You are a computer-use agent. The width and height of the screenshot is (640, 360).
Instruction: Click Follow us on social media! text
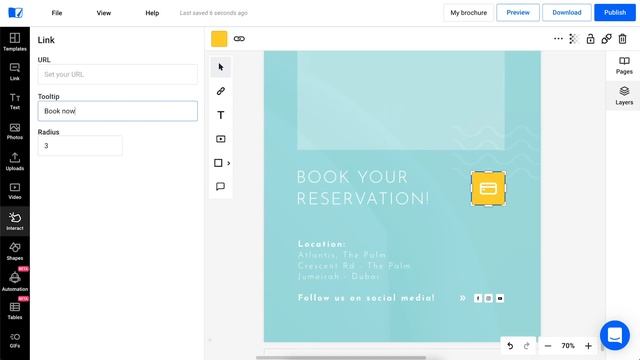coord(366,298)
